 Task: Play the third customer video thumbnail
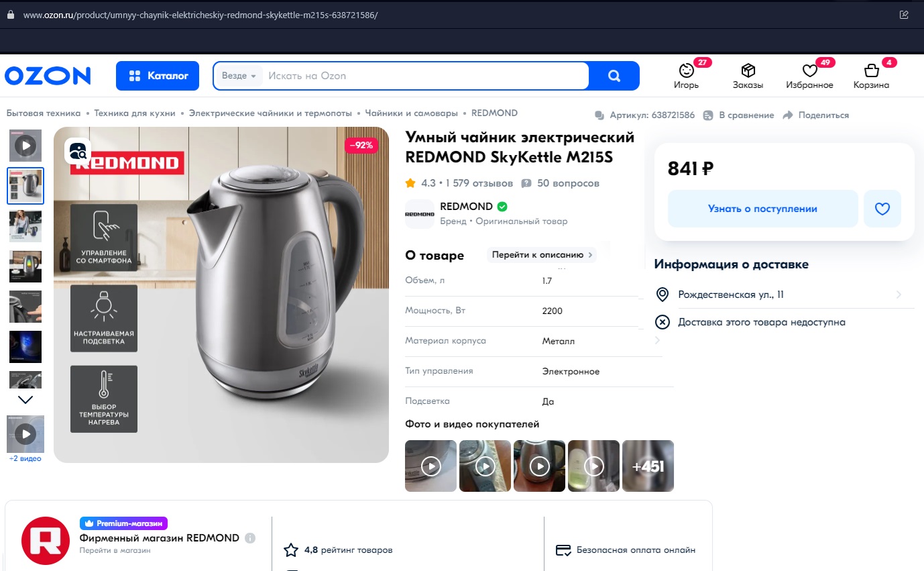[x=539, y=466]
